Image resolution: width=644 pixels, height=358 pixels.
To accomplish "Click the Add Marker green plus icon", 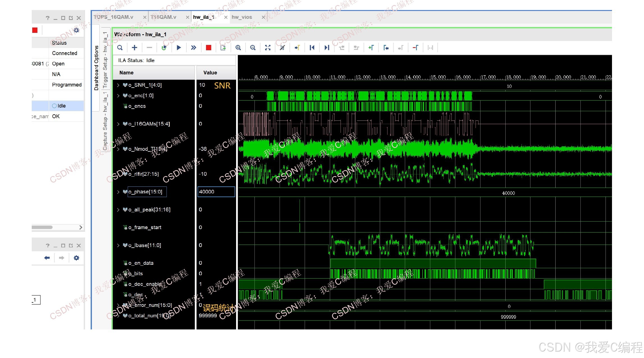I will click(371, 48).
